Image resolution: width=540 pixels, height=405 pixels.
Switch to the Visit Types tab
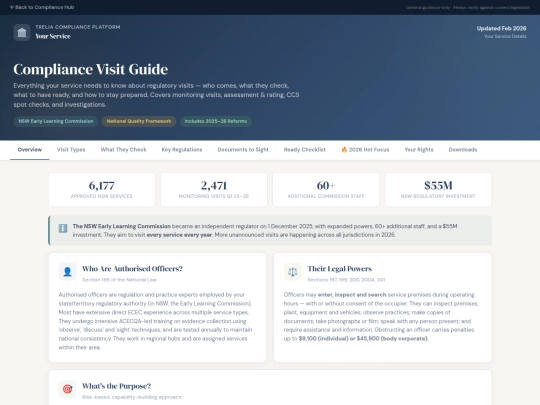click(x=71, y=149)
